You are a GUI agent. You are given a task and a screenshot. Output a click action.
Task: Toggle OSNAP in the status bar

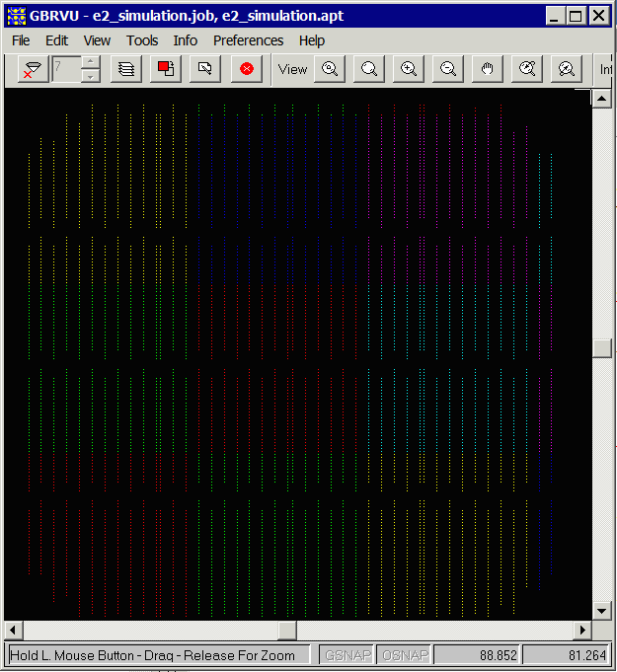[x=404, y=655]
